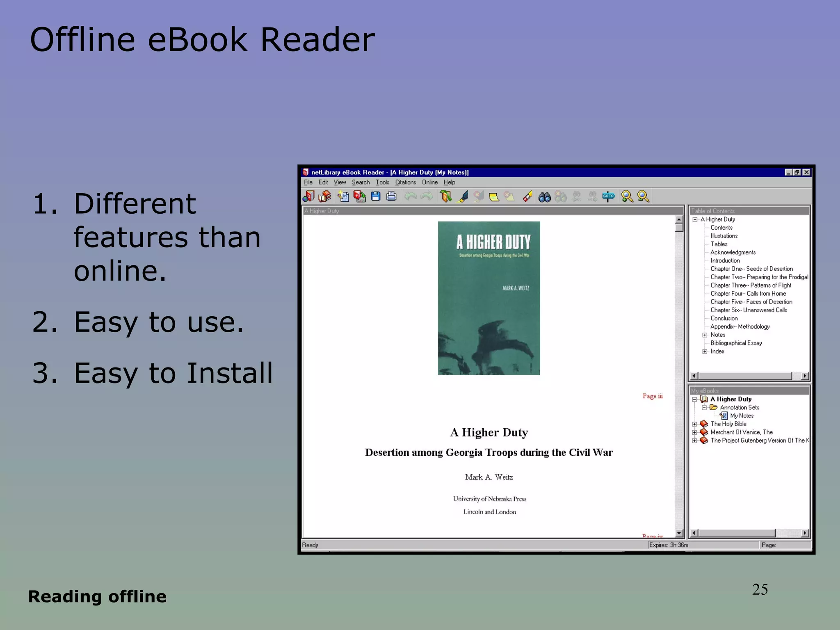Click the greyed back arrow icon
Viewport: 840px width, 630px height.
[x=411, y=196]
